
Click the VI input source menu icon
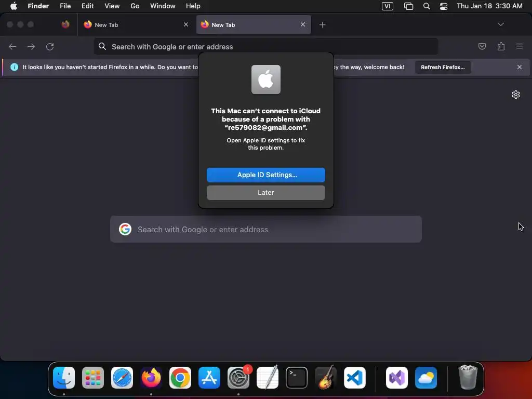coord(388,6)
